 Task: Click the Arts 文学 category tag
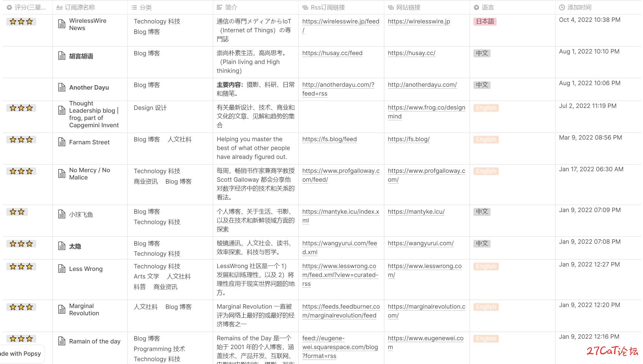pyautogui.click(x=146, y=276)
